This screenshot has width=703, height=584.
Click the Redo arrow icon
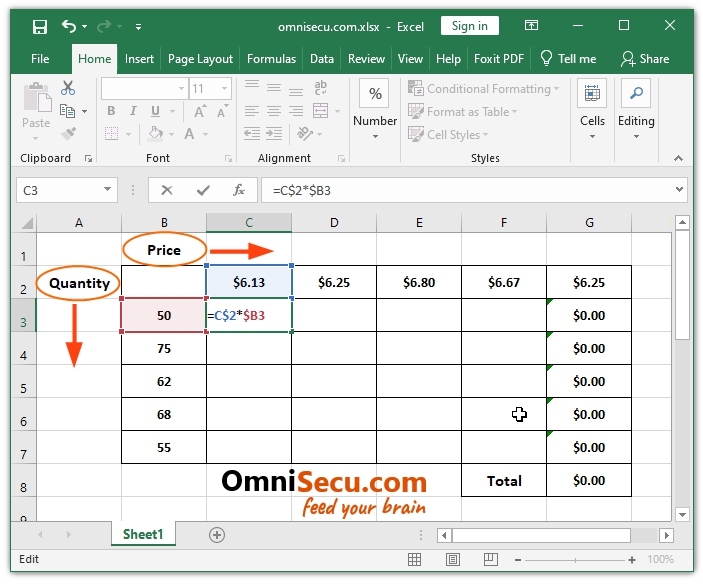click(x=104, y=26)
